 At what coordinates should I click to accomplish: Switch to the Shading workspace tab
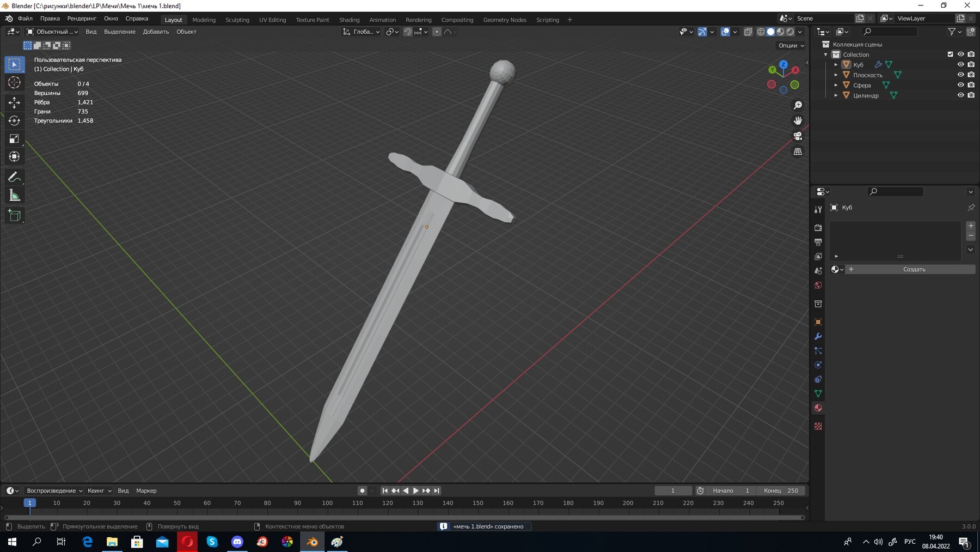pos(350,20)
